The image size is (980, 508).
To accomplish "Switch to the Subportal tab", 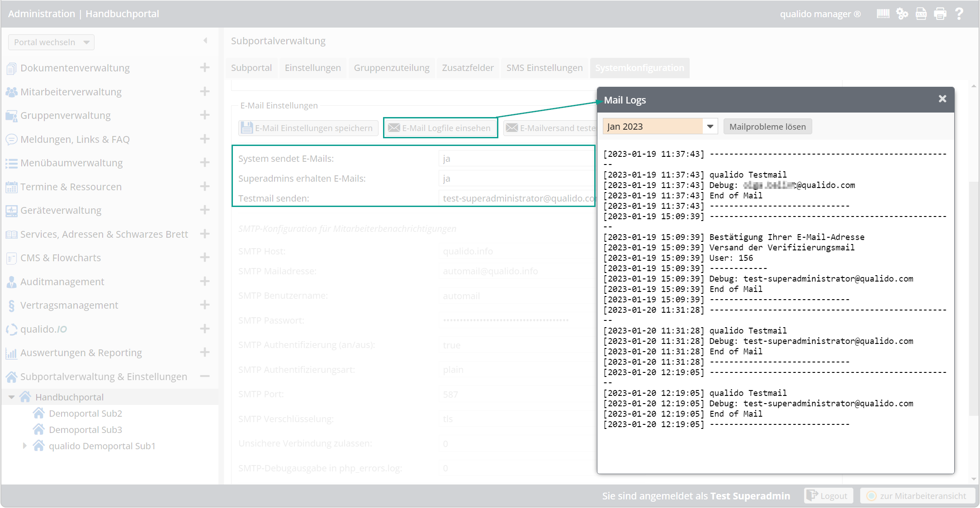I will (x=251, y=68).
